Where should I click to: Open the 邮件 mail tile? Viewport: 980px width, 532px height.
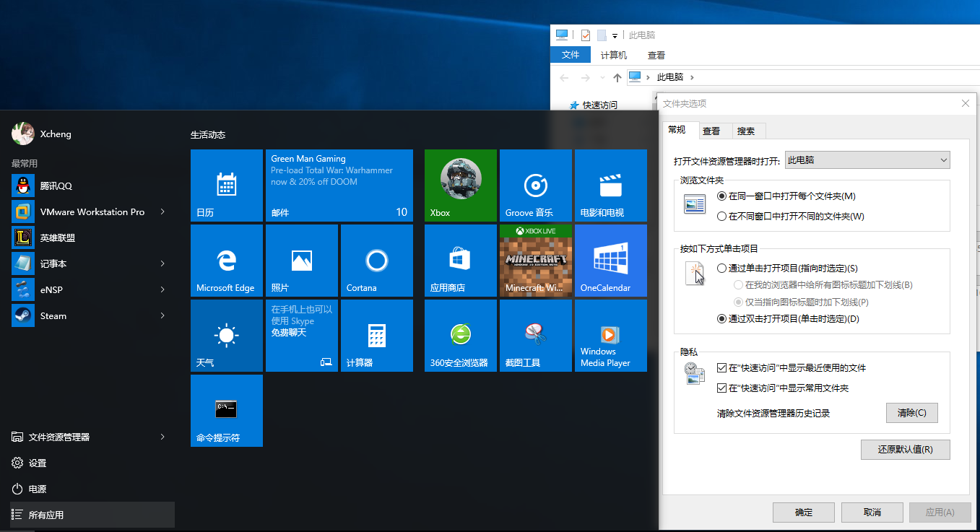pyautogui.click(x=339, y=186)
